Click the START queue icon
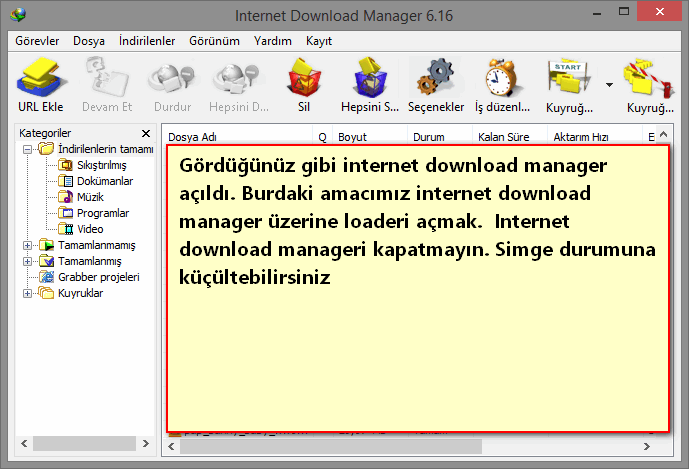This screenshot has height=469, width=689. pyautogui.click(x=569, y=77)
